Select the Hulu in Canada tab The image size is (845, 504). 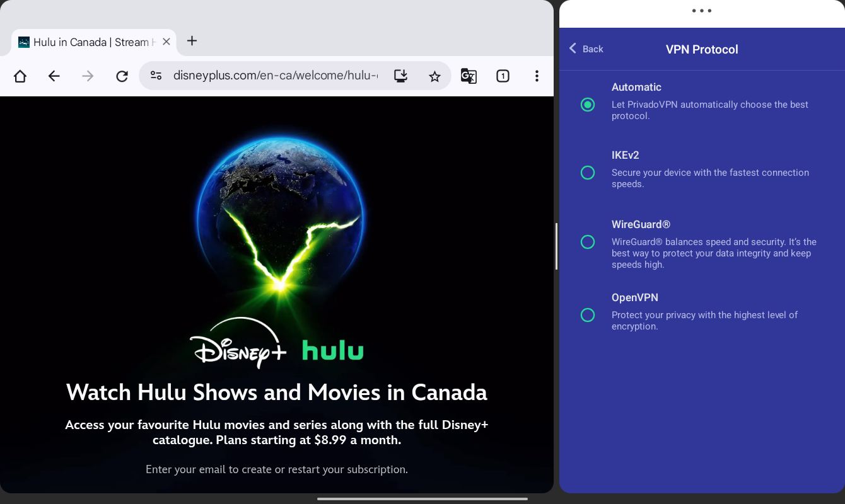coord(94,42)
